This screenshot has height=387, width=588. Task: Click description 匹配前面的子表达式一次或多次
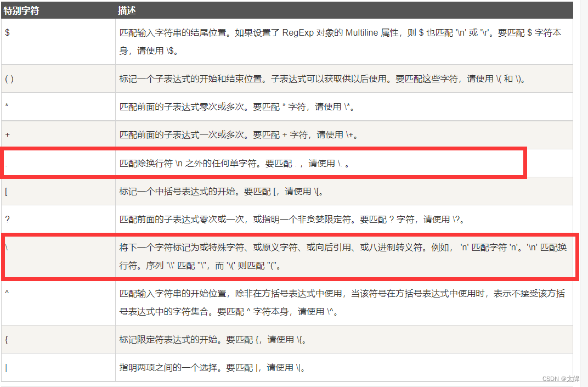tap(239, 134)
